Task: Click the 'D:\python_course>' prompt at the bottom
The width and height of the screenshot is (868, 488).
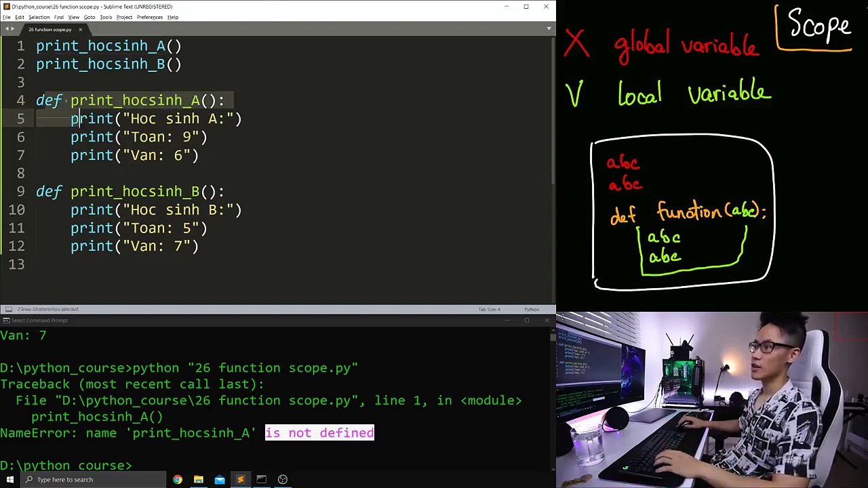Action: click(66, 466)
